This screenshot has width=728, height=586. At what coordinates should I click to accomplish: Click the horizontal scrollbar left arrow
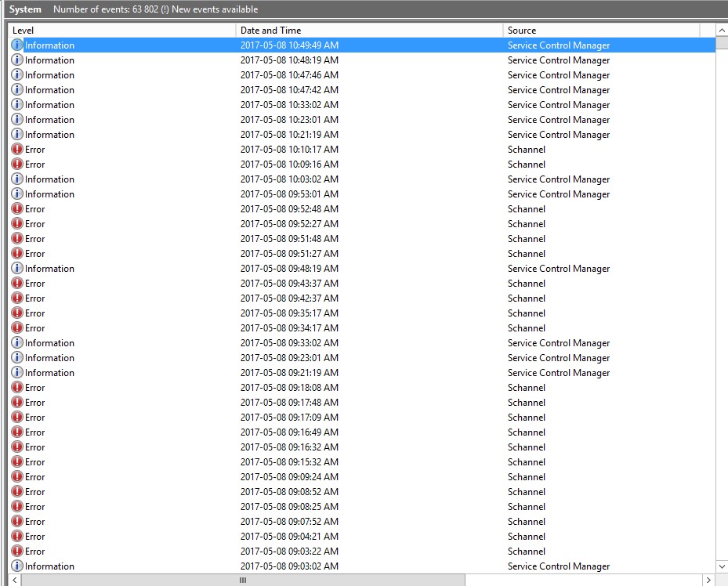[x=14, y=580]
